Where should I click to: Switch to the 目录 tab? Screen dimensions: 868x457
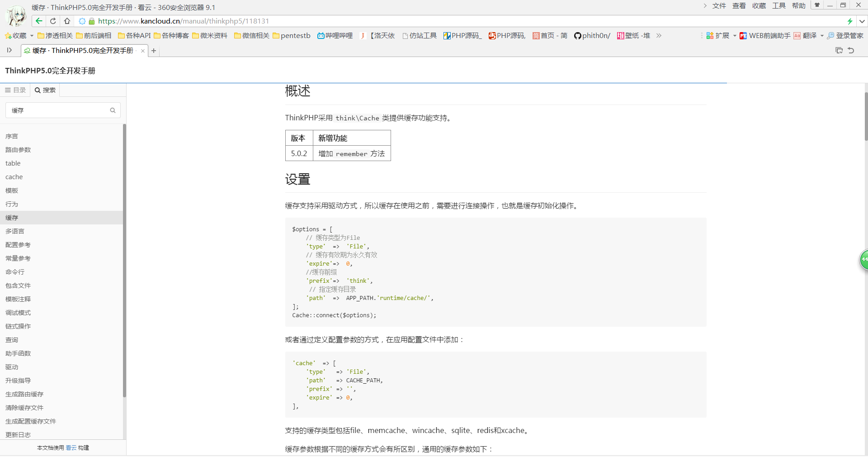pos(15,90)
